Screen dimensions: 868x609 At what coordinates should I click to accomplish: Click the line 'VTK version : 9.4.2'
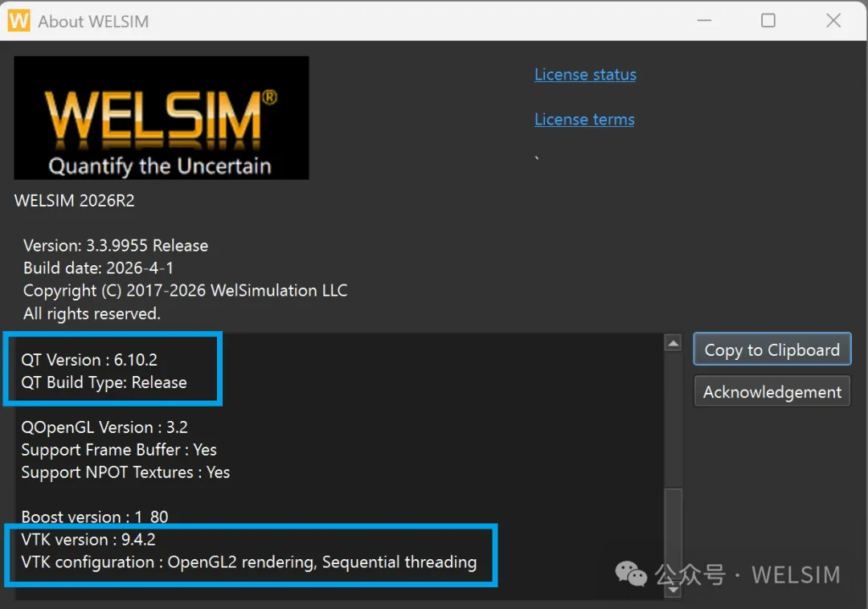[88, 539]
